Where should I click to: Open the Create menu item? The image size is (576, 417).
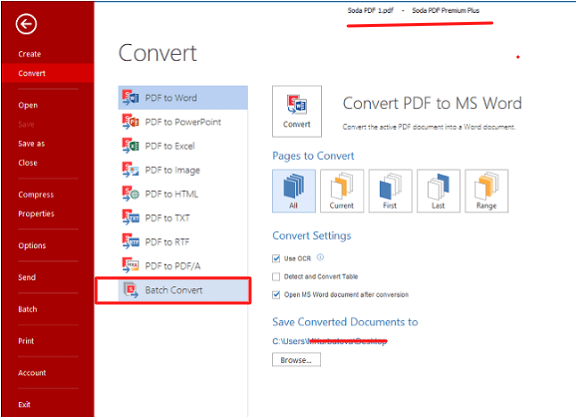(x=30, y=54)
